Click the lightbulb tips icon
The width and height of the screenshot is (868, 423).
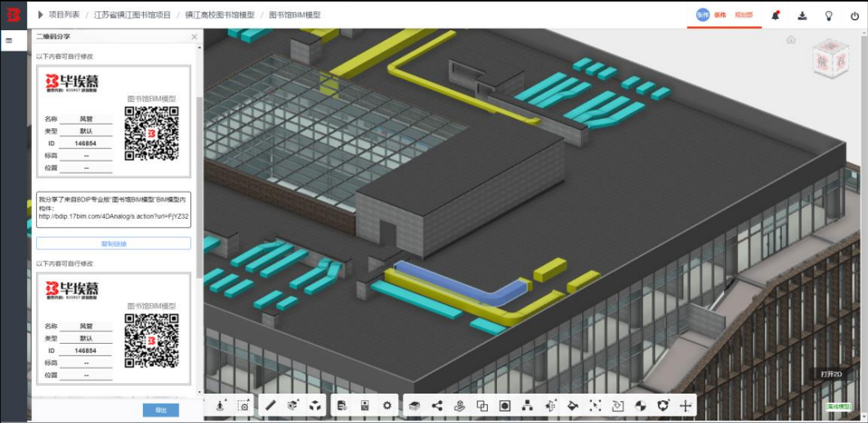(829, 15)
